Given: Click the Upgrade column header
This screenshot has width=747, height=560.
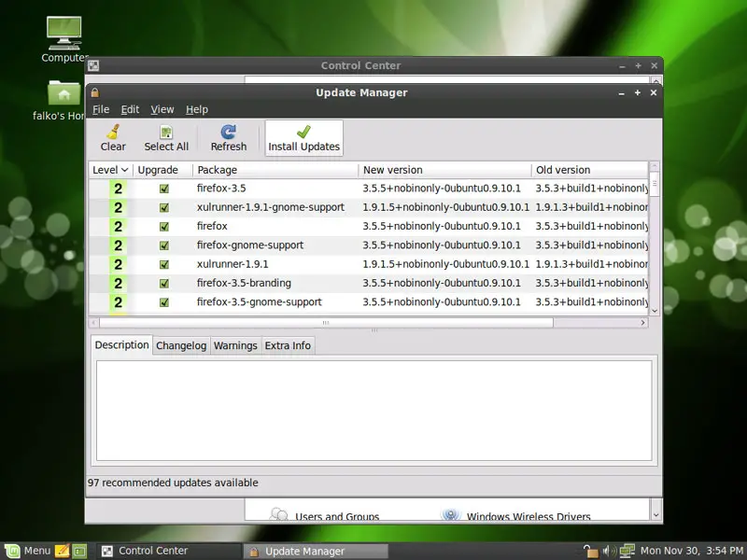Looking at the screenshot, I should [x=162, y=170].
